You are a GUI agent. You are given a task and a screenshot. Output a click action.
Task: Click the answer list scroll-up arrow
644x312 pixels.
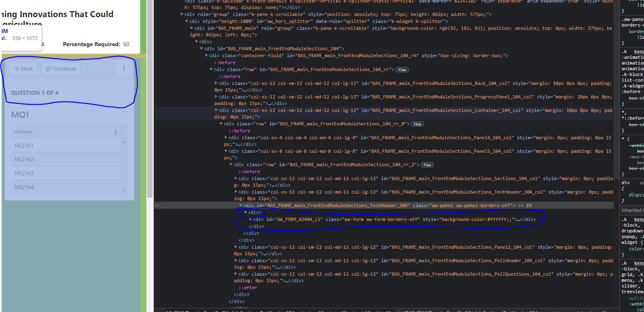[124, 142]
